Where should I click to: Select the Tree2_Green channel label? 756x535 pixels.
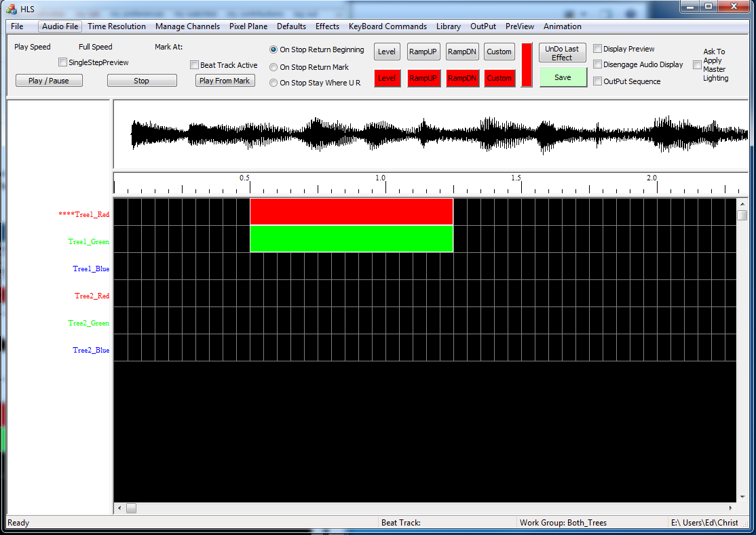click(89, 323)
